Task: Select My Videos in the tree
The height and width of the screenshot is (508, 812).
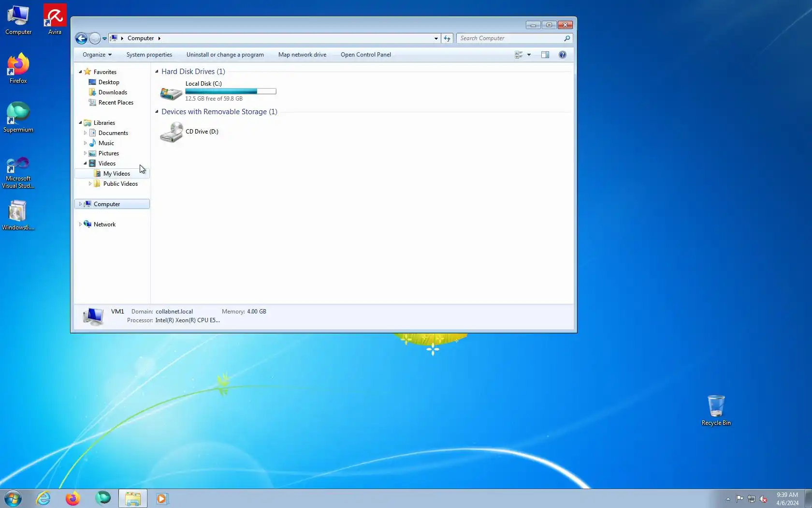Action: point(116,174)
